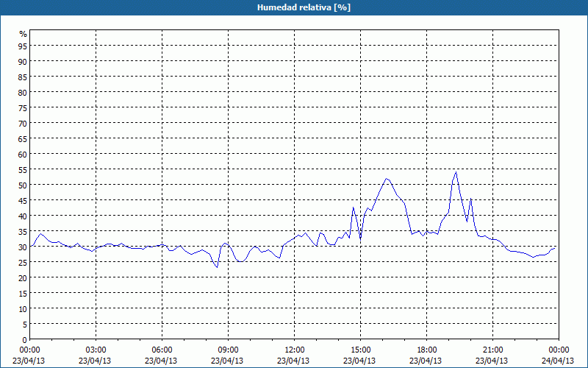
Task: Select the 00:00 time label above 23/04/13
Action: 29,350
